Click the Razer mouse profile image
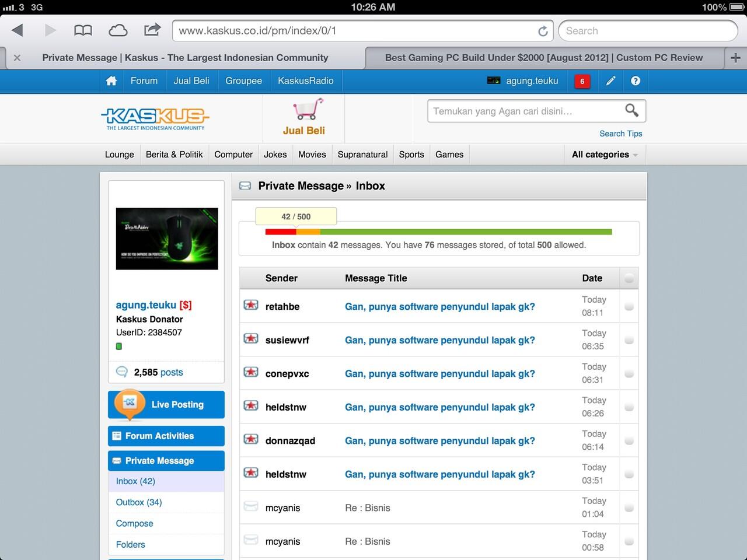Viewport: 747px width, 560px height. click(x=167, y=239)
